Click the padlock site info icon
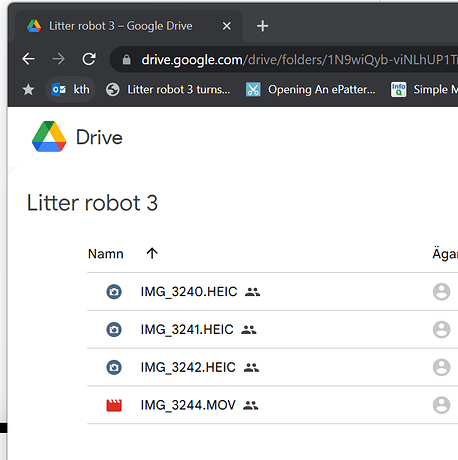 (x=126, y=60)
